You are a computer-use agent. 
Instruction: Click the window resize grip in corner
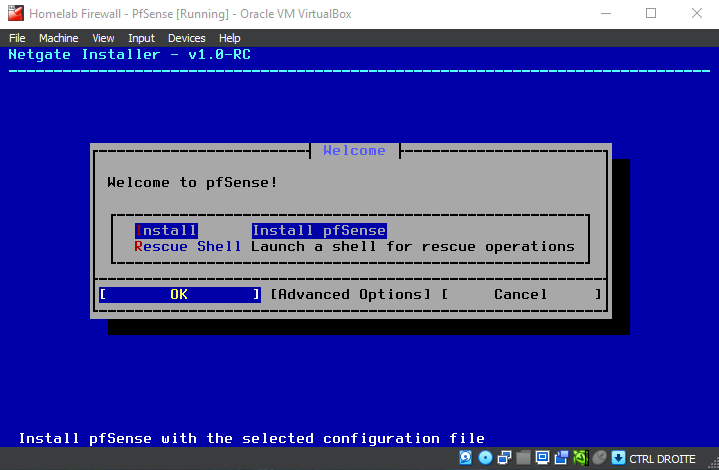tap(713, 464)
